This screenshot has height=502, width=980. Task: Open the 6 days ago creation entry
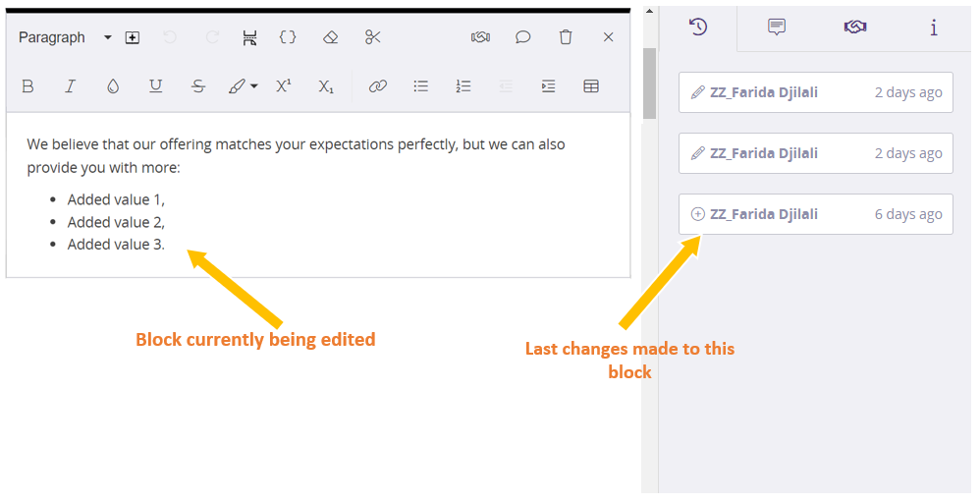point(815,214)
